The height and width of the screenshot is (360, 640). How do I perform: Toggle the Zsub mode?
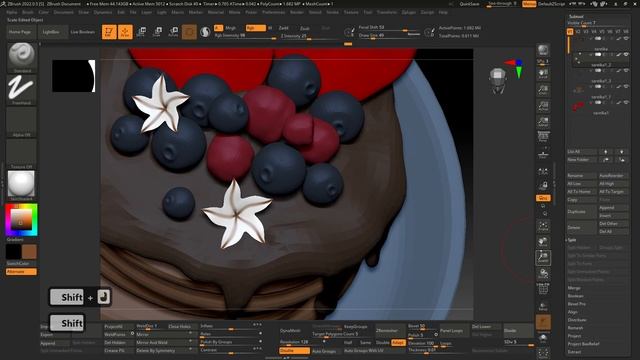tap(305, 28)
